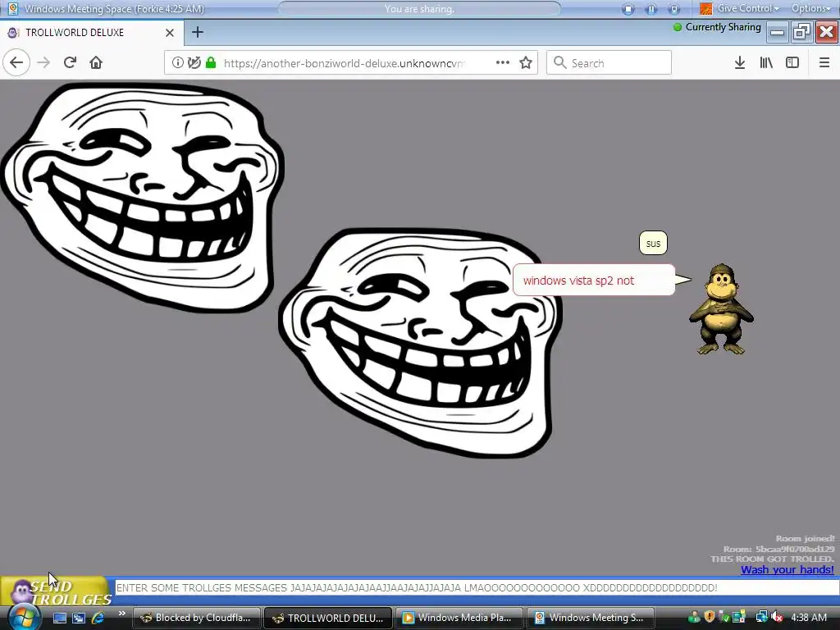840x630 pixels.
Task: Open the Give Control dropdown
Action: (748, 8)
